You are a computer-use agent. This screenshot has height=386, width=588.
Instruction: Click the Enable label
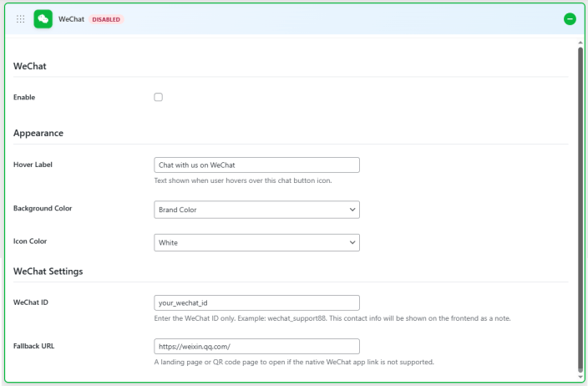coord(24,97)
